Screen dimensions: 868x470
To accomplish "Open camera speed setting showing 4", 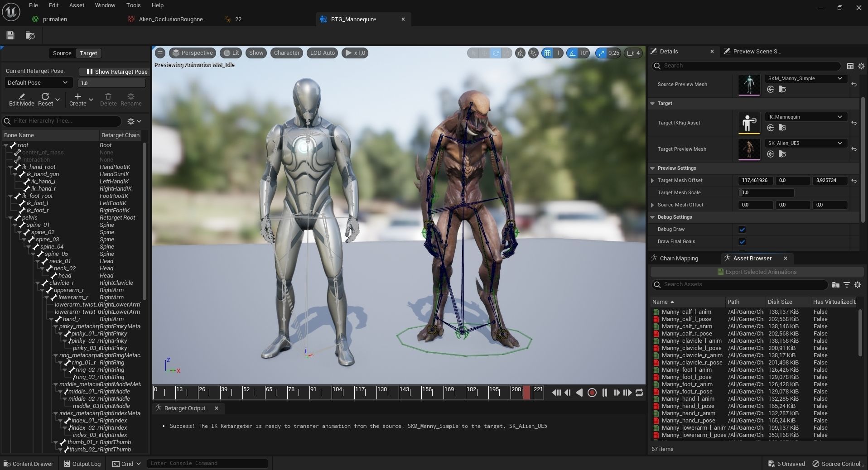I will [x=634, y=53].
